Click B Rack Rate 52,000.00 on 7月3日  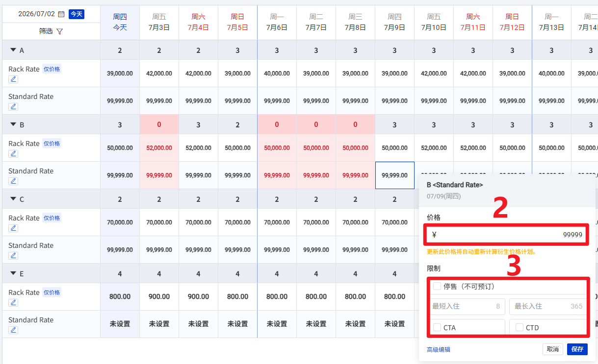159,148
